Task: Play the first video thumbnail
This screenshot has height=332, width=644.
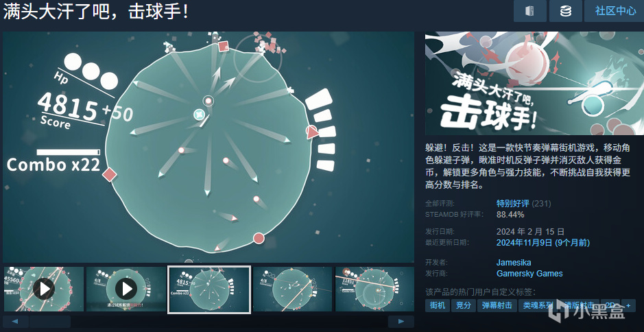Action: pyautogui.click(x=43, y=289)
